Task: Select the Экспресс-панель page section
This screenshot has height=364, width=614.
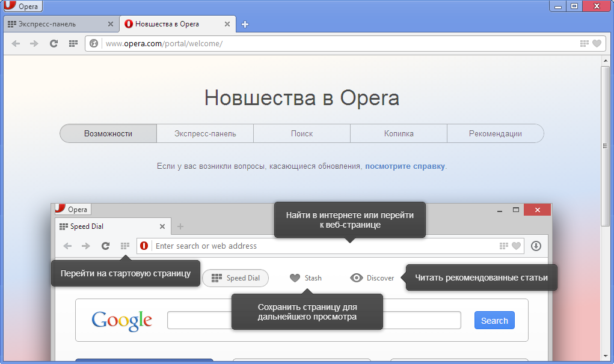Action: pos(205,134)
